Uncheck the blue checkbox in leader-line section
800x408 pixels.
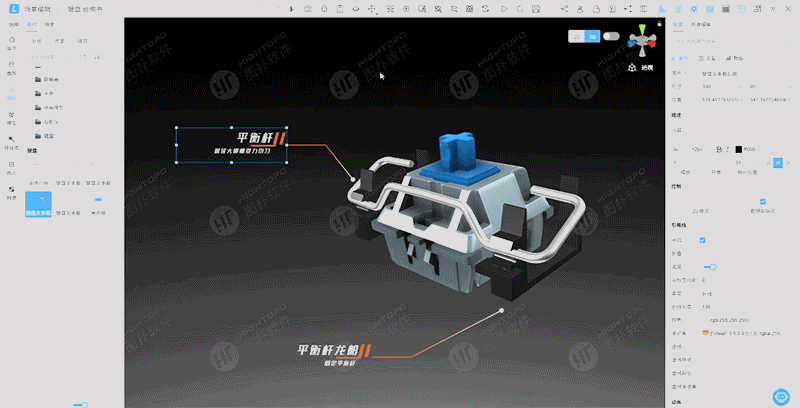coord(703,240)
